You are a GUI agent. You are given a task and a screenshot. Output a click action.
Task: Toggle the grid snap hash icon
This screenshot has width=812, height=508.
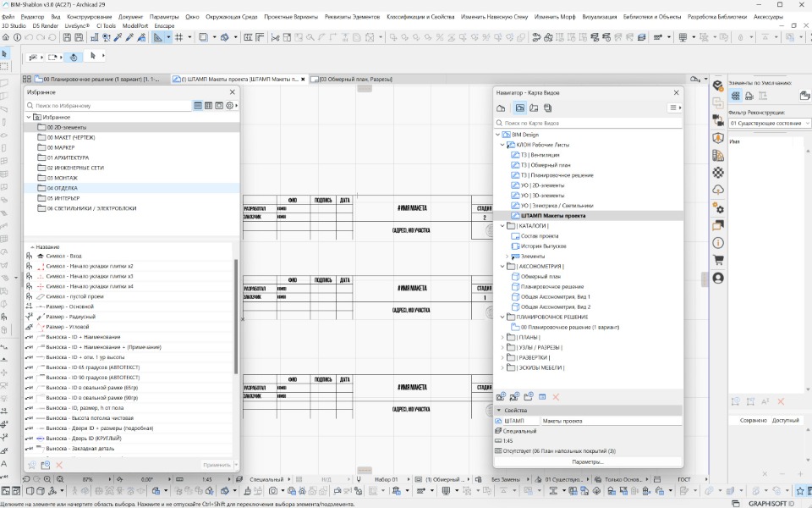click(x=179, y=37)
